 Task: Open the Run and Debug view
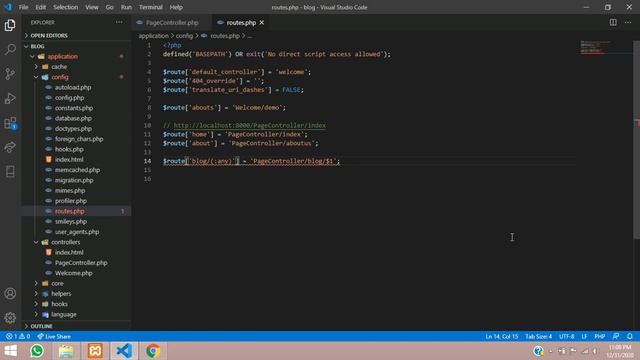point(10,98)
